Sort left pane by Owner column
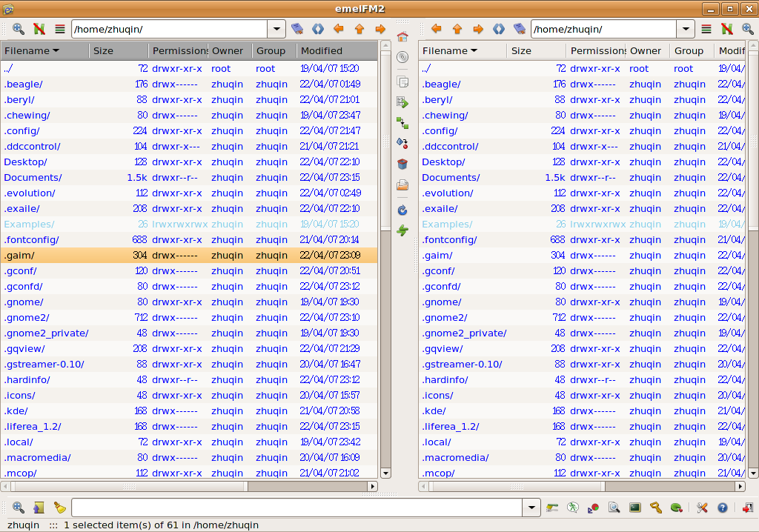The image size is (759, 532). coord(230,51)
